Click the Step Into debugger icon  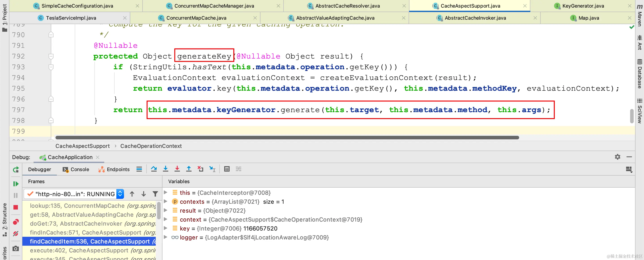166,169
